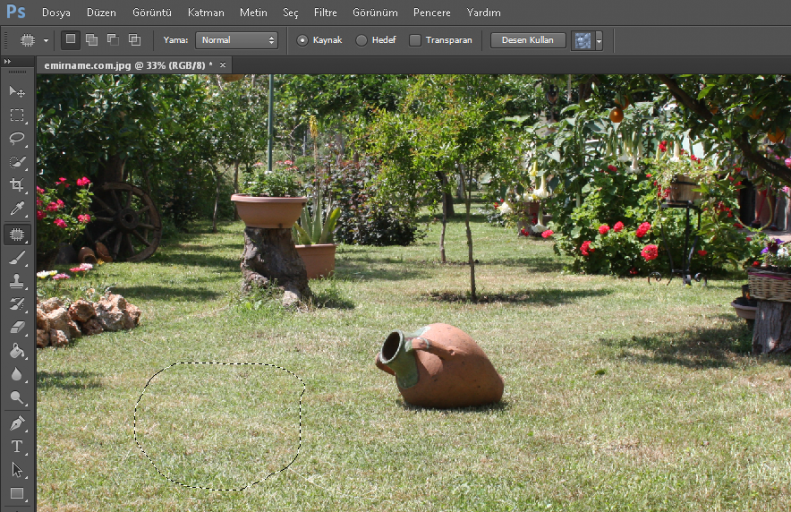Open the Yama mode dropdown set to Normal

pos(237,40)
